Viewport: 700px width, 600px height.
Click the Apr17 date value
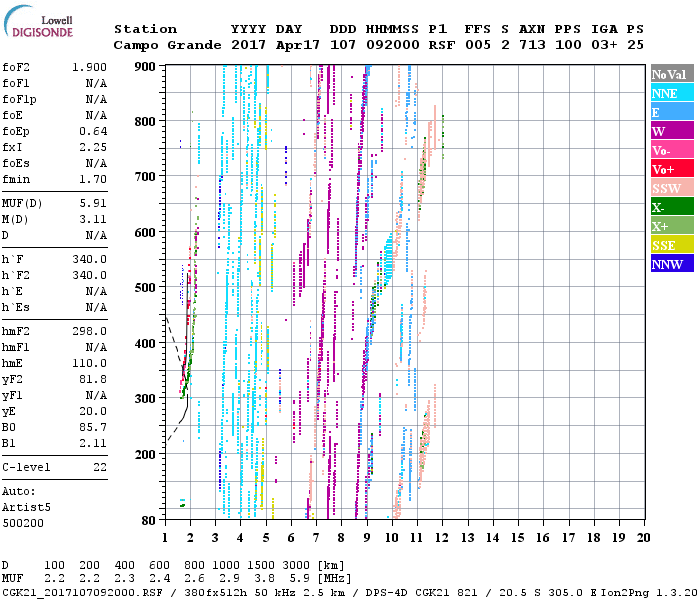point(298,45)
